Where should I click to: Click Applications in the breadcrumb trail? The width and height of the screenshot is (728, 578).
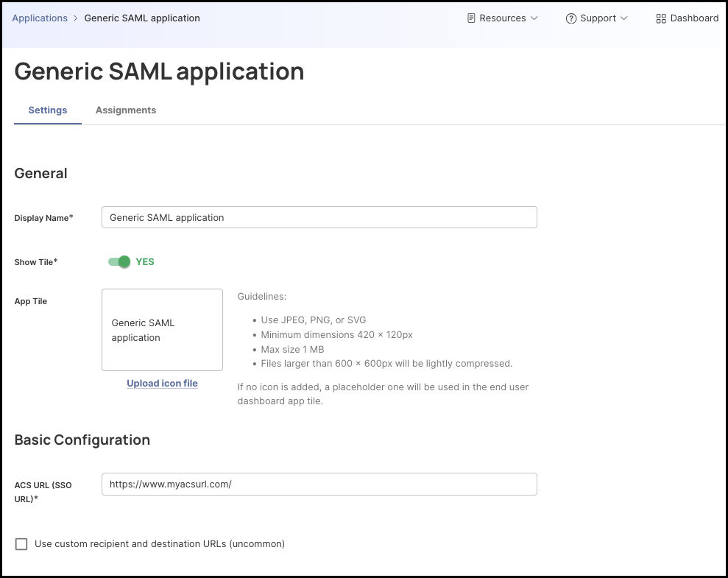point(40,18)
